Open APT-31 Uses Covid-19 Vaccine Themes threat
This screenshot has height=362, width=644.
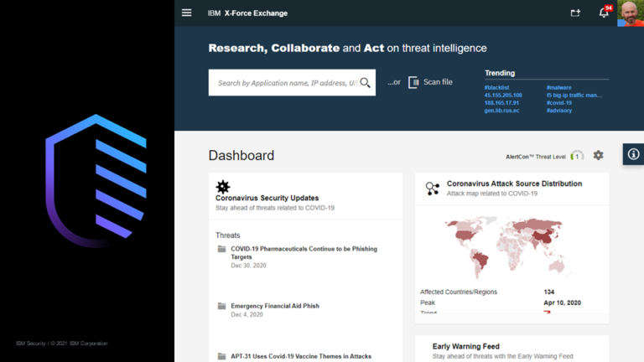click(x=301, y=356)
